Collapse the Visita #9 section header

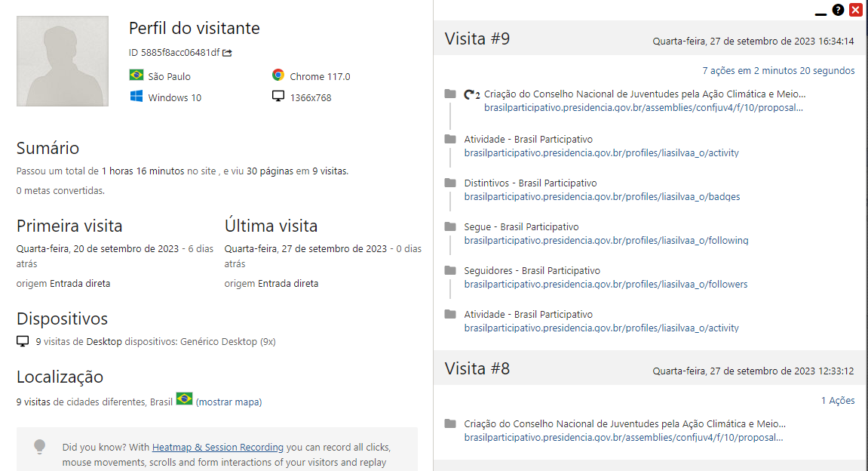coord(476,38)
